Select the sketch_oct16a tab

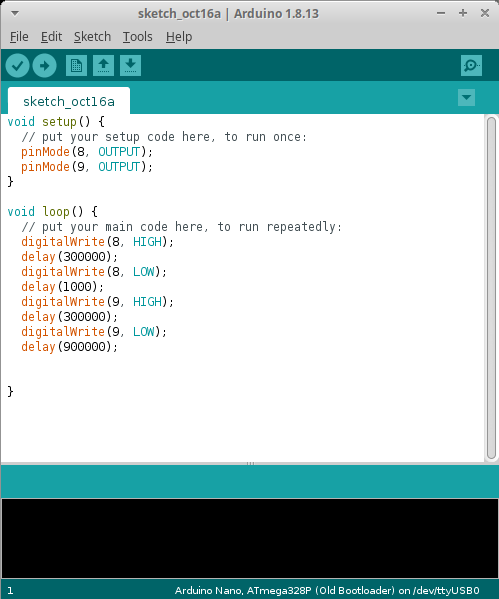pyautogui.click(x=69, y=101)
